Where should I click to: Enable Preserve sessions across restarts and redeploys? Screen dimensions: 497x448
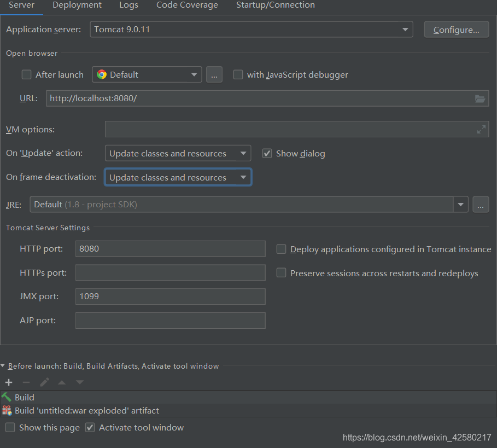[281, 272]
